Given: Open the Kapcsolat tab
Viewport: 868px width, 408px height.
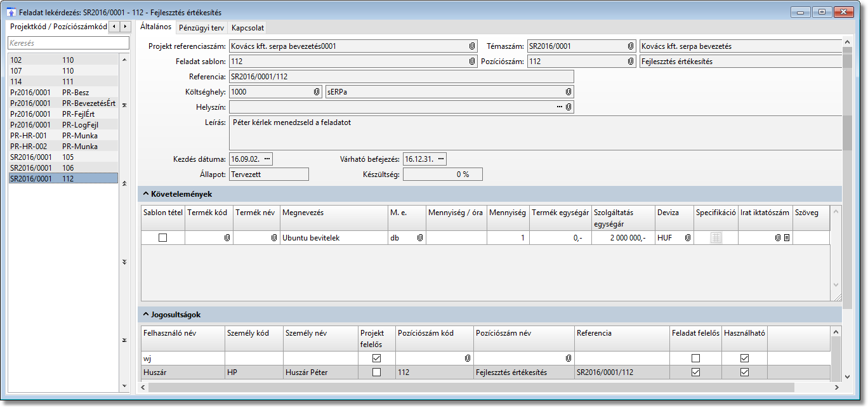Looking at the screenshot, I should 247,28.
